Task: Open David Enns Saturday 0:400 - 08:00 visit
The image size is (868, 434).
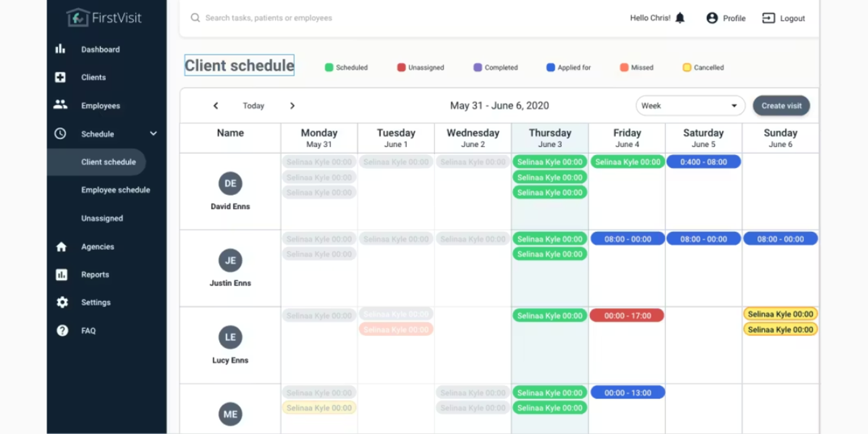Action: pyautogui.click(x=704, y=162)
